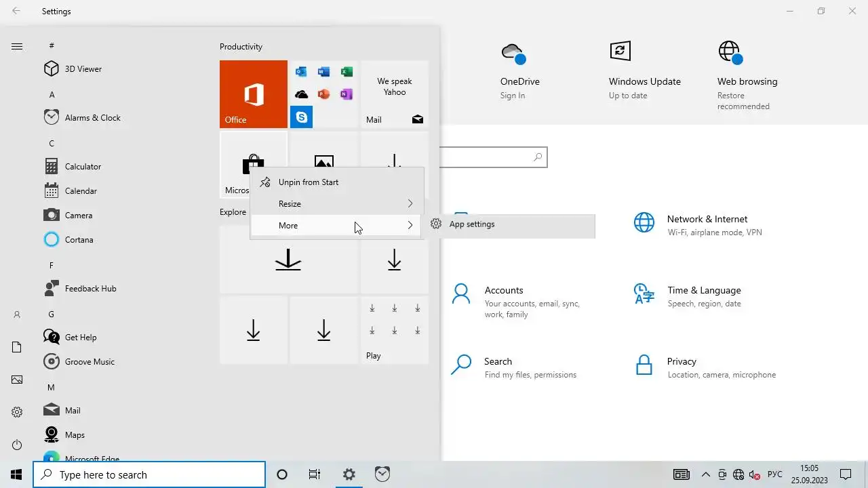Open the Skype icon in Productivity folder tile
Viewport: 868px width, 488px height.
click(301, 117)
